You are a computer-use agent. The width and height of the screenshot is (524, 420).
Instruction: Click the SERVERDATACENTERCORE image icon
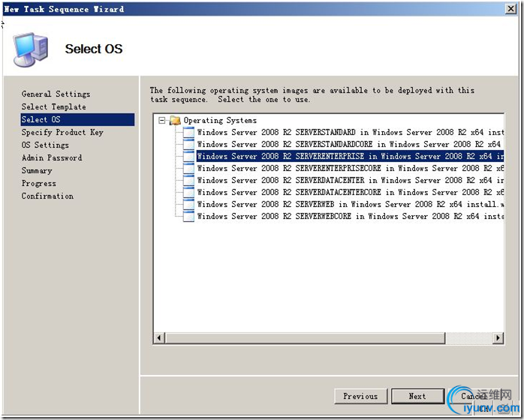(x=188, y=192)
